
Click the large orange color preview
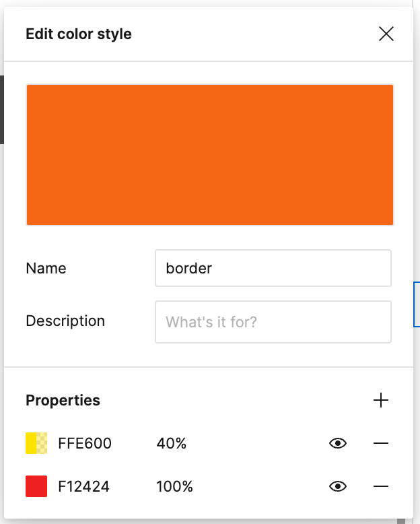pos(209,155)
